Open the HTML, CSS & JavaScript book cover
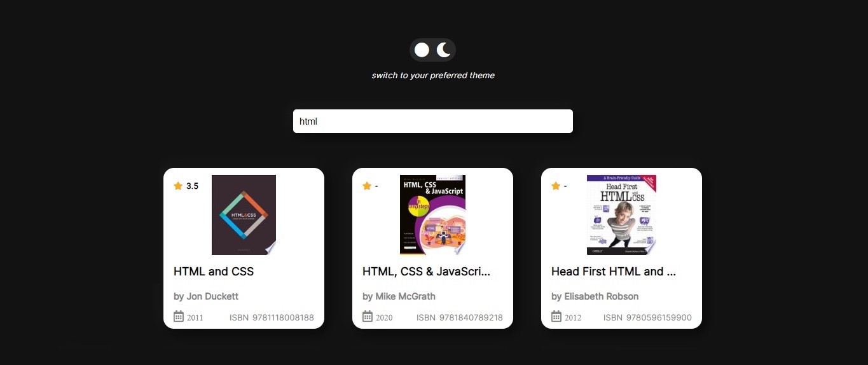Image resolution: width=868 pixels, height=365 pixels. [x=432, y=215]
